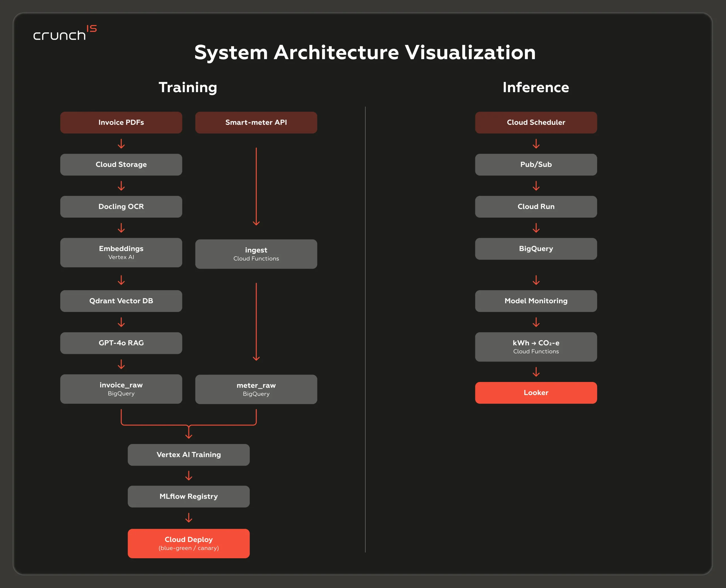Click the Inference section heading

pos(536,87)
